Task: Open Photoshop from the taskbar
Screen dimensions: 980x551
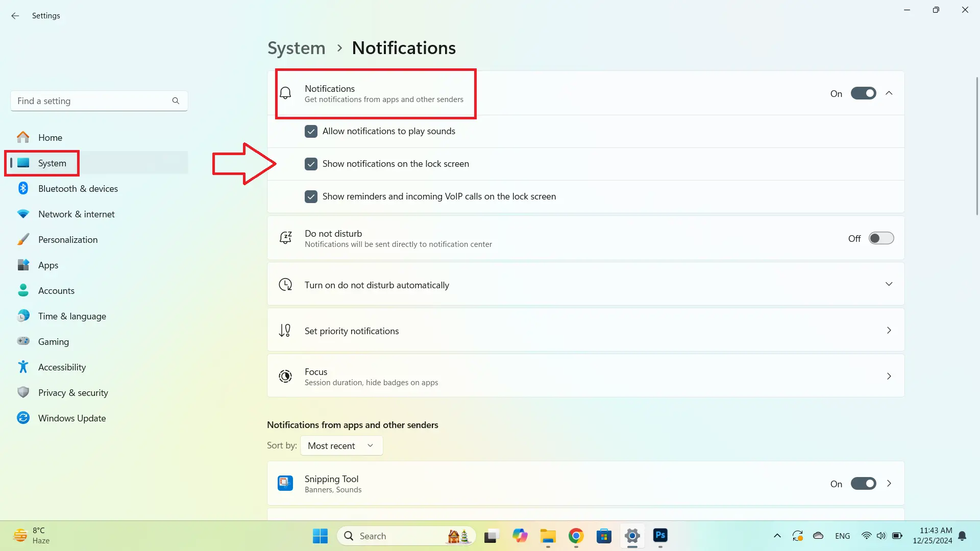Action: [x=660, y=536]
